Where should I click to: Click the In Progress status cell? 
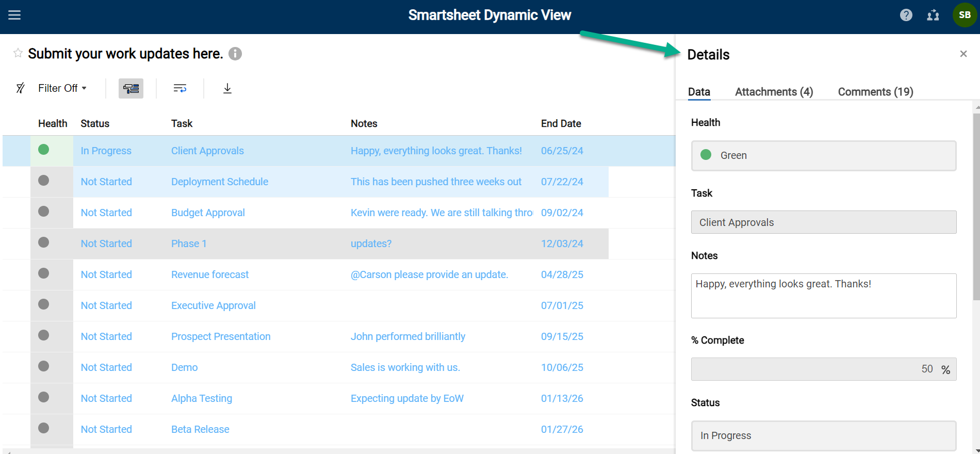(x=106, y=151)
